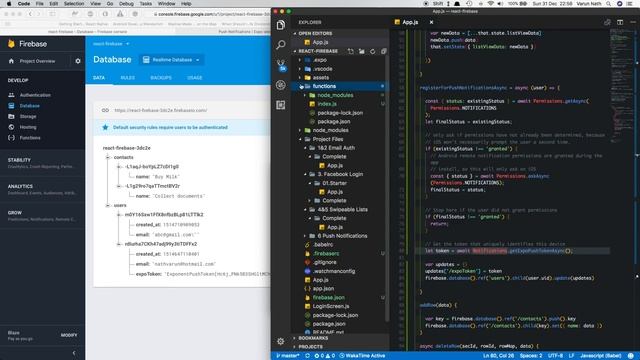Collapse the users node in database tree
640x360 pixels.
tap(108, 205)
